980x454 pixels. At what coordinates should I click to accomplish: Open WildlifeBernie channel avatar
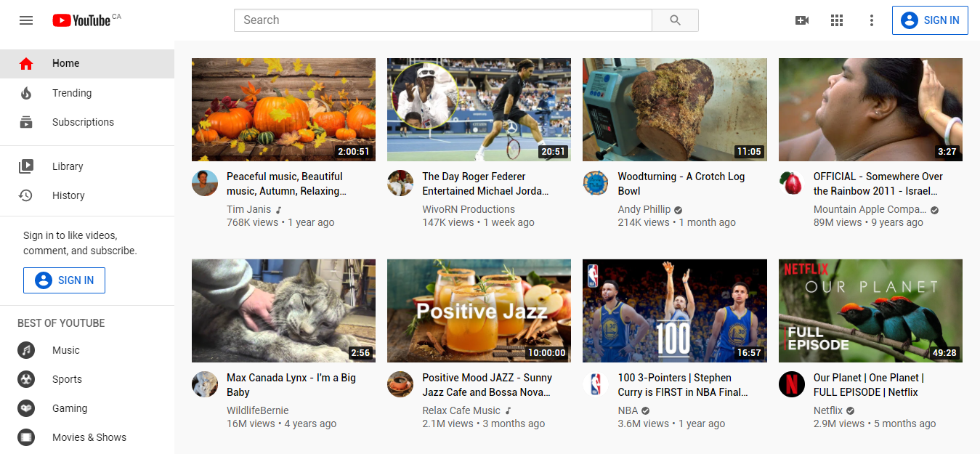click(205, 384)
